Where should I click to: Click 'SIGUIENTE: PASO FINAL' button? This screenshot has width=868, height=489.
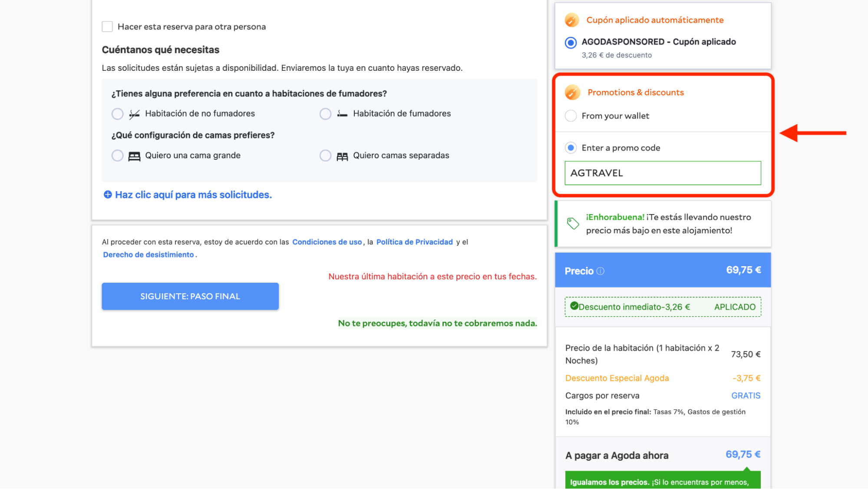(x=190, y=296)
